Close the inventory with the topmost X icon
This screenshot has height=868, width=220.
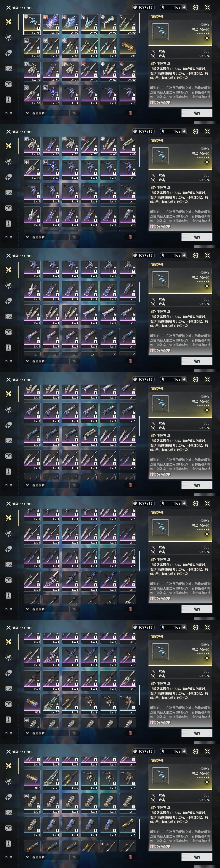pos(207,7)
